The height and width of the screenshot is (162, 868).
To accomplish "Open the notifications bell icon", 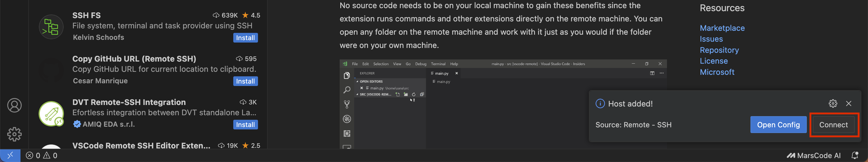I will point(855,155).
